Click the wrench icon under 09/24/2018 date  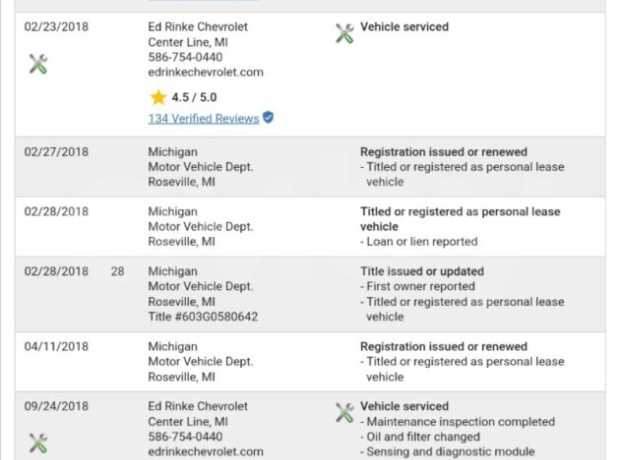38,443
